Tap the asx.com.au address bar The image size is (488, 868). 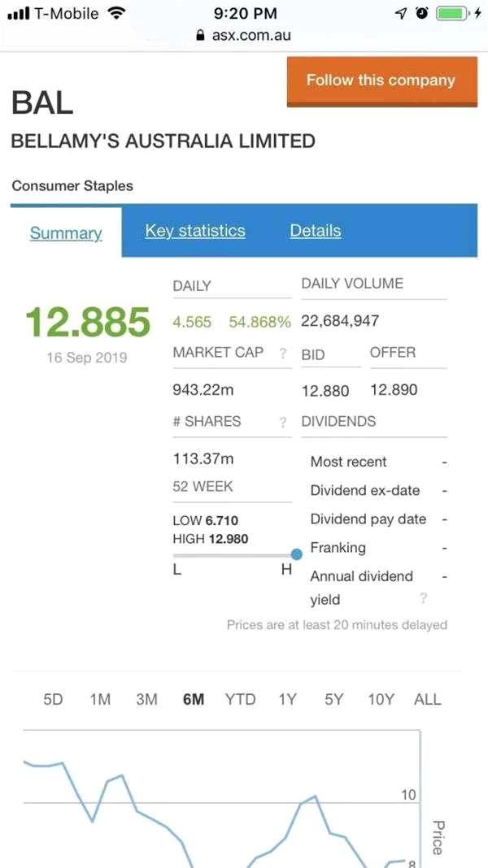(244, 36)
